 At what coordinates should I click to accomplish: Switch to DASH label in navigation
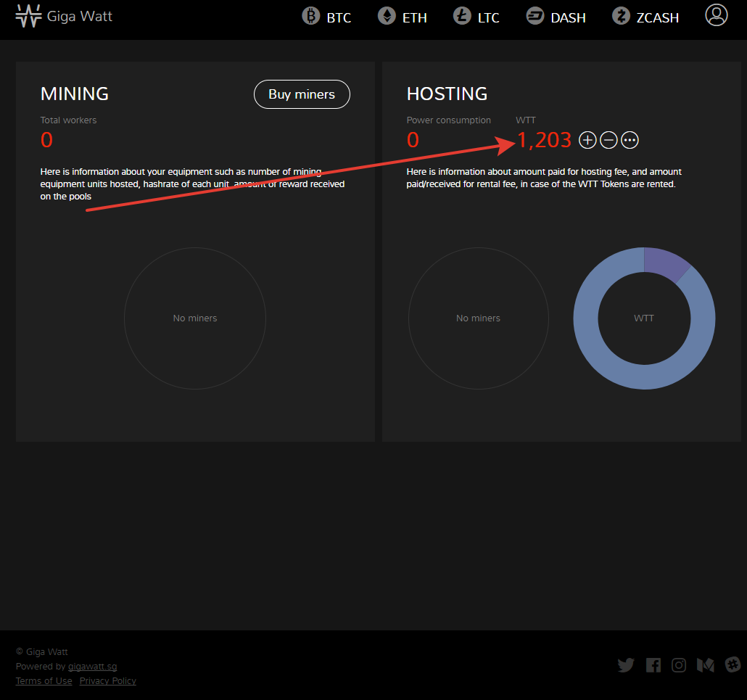tap(568, 18)
